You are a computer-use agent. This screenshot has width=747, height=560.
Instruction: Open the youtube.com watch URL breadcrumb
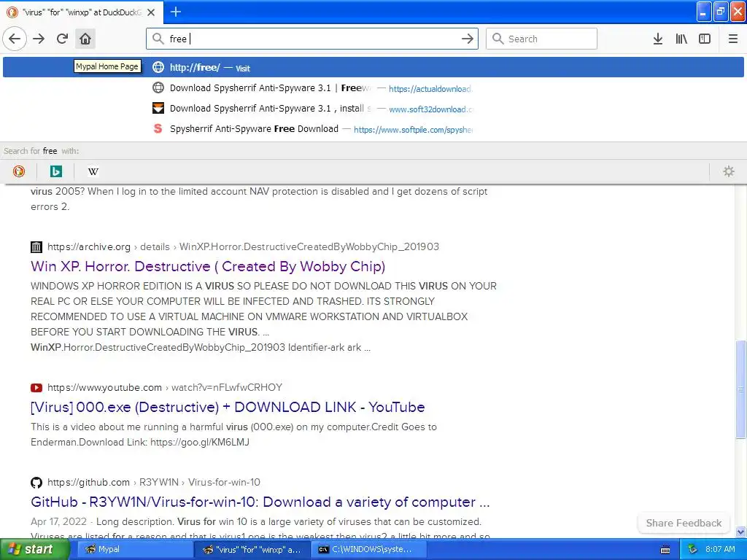pos(165,388)
